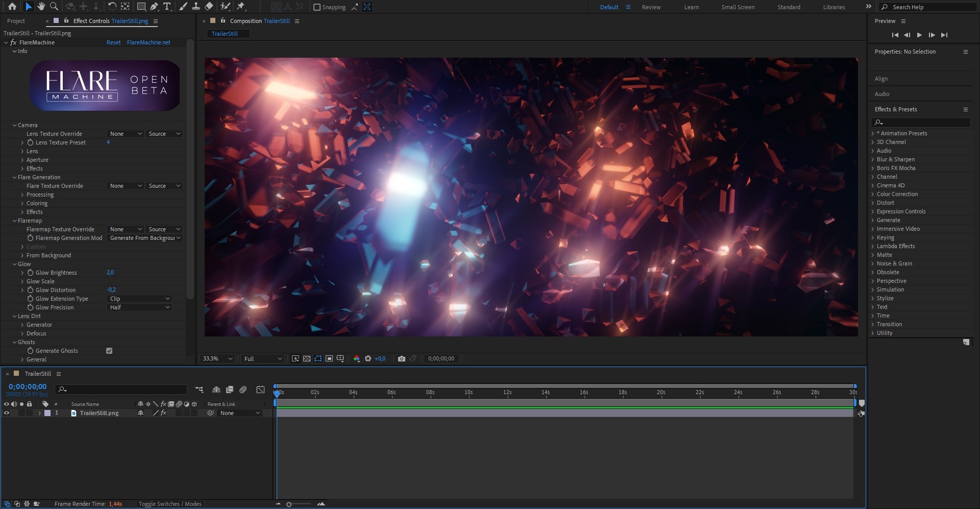Image resolution: width=980 pixels, height=509 pixels.
Task: Take a snapshot with camera icon
Action: (402, 359)
